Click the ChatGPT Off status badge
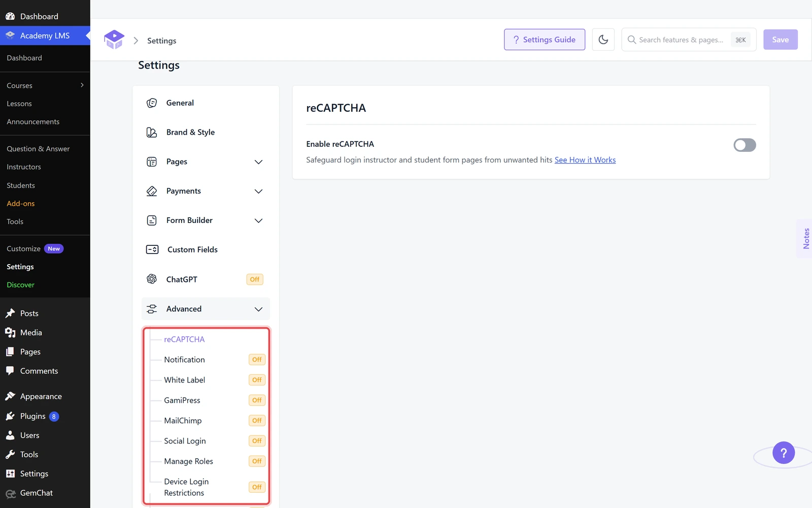This screenshot has width=812, height=508. (255, 279)
